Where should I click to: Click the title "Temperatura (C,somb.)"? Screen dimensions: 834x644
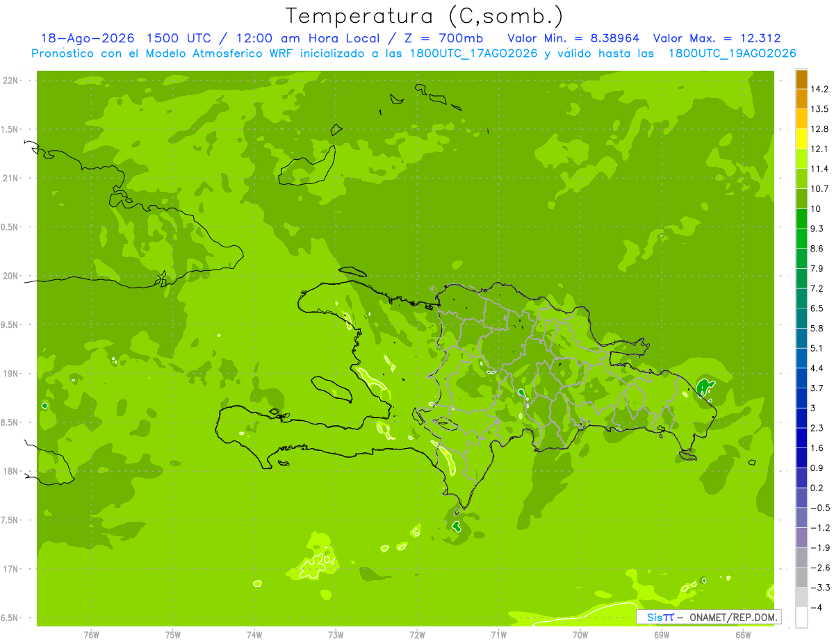[x=425, y=16]
